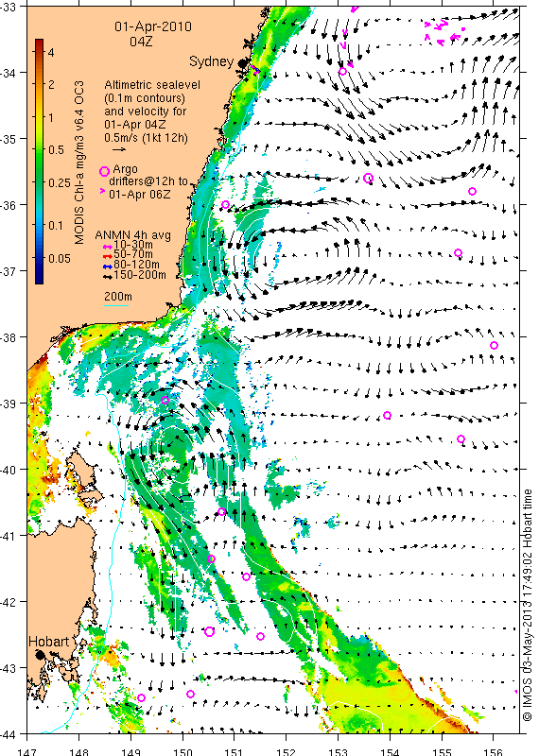
Task: Click the "0.5m/s (1kt 12h)" scale text
Action: click(x=147, y=137)
